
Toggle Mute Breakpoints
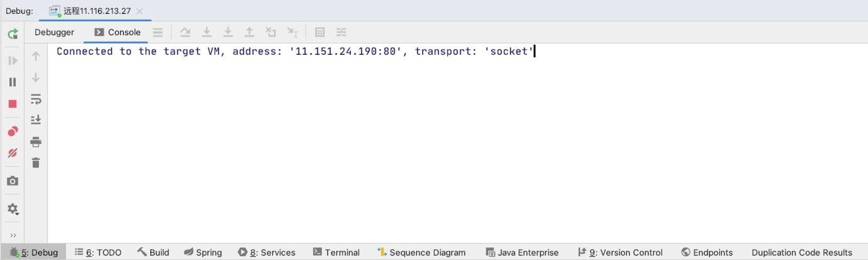pos(13,153)
